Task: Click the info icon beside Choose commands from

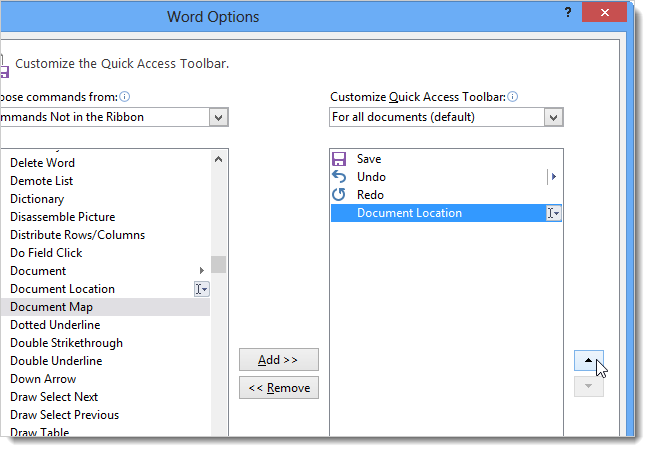Action: pyautogui.click(x=124, y=97)
